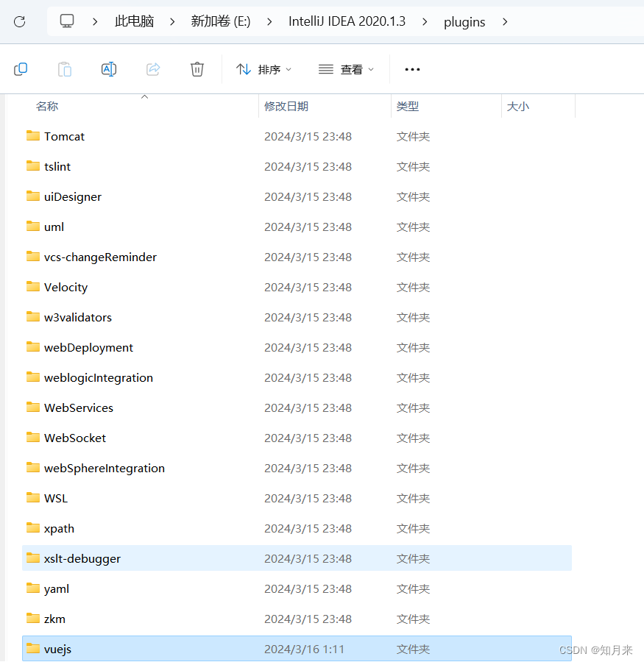Click the modified date of the yaml row
The image size is (644, 662).
308,589
